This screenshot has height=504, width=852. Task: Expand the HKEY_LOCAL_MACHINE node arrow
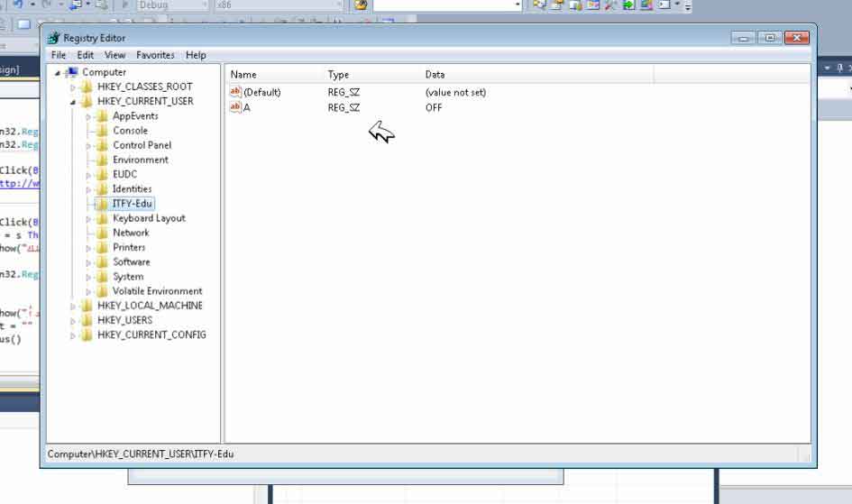[74, 306]
